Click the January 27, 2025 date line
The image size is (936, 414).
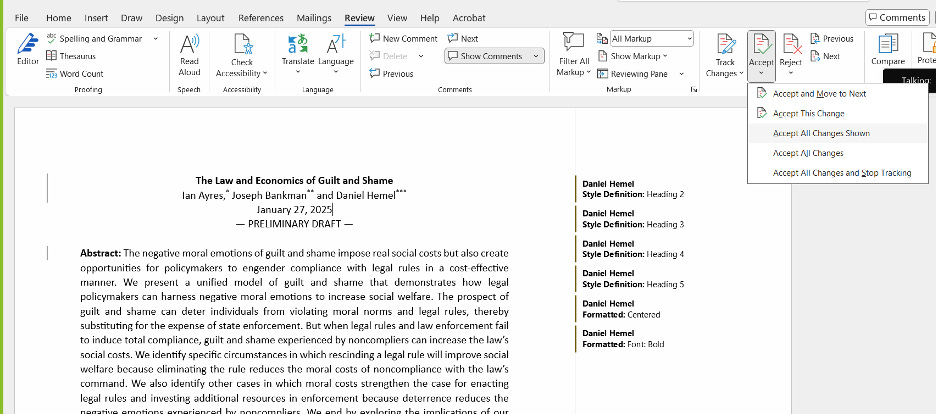pos(294,209)
